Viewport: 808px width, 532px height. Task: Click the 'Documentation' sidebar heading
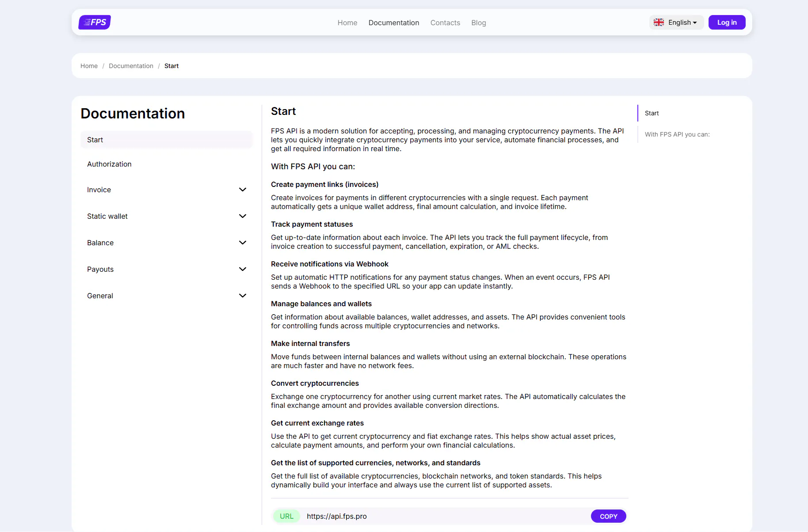[133, 114]
